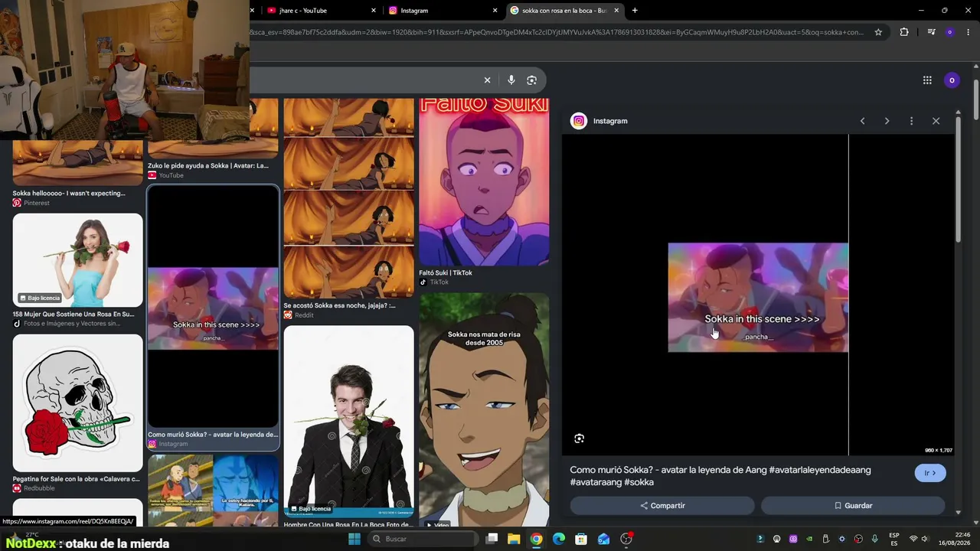Open Chrome media controls icon
Image resolution: width=980 pixels, height=551 pixels.
coord(931,32)
